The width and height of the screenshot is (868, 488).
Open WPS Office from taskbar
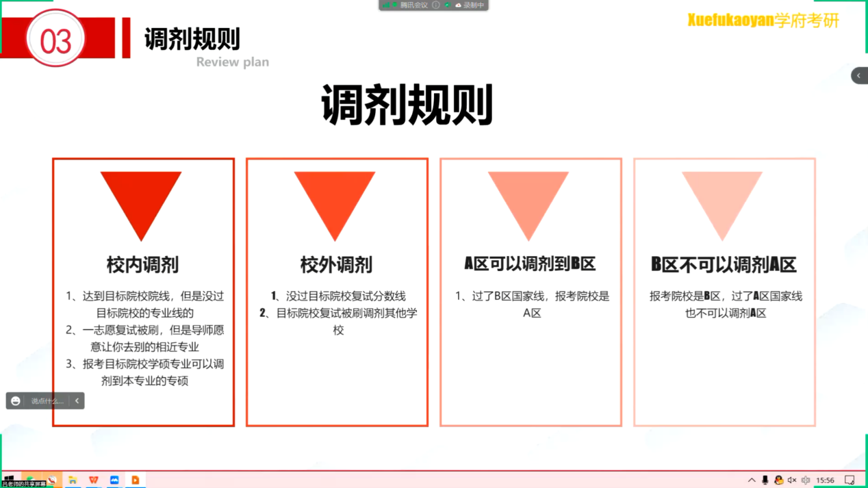point(93,480)
